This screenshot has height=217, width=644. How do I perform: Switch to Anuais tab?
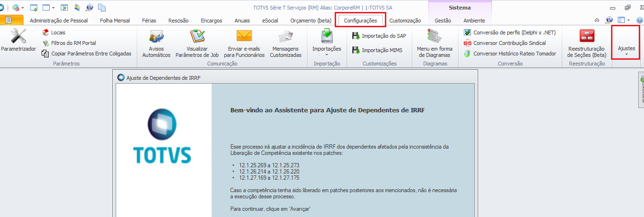coord(242,21)
